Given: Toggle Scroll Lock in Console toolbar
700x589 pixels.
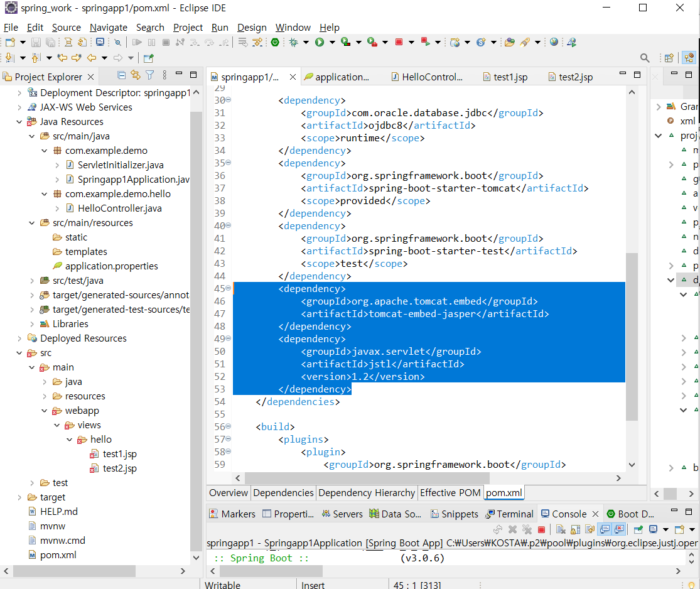Looking at the screenshot, I should click(x=576, y=529).
